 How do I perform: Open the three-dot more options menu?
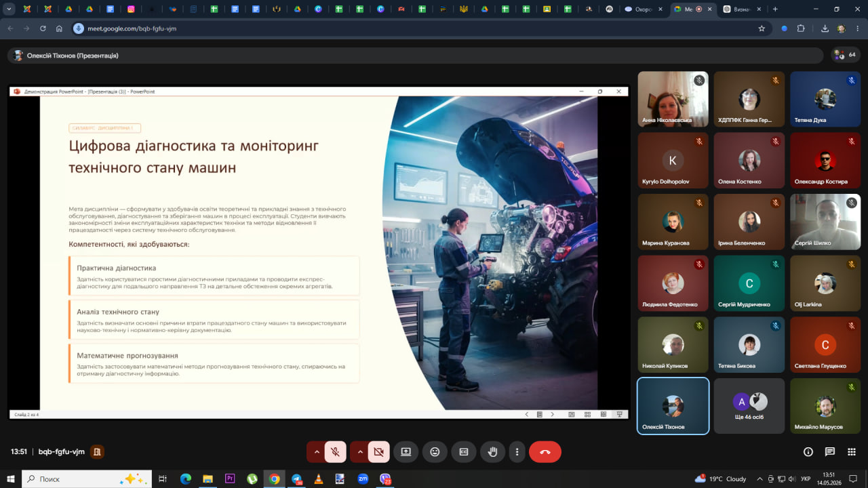click(517, 451)
